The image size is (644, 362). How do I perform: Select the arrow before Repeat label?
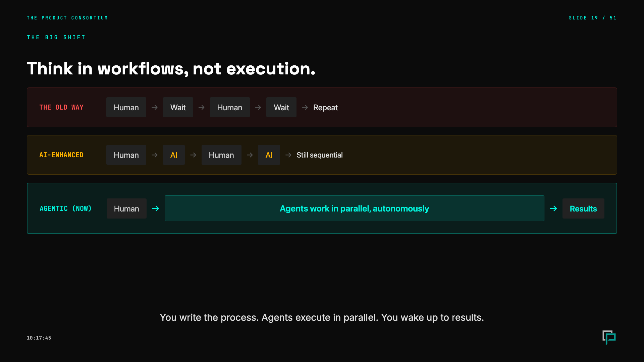(x=305, y=107)
